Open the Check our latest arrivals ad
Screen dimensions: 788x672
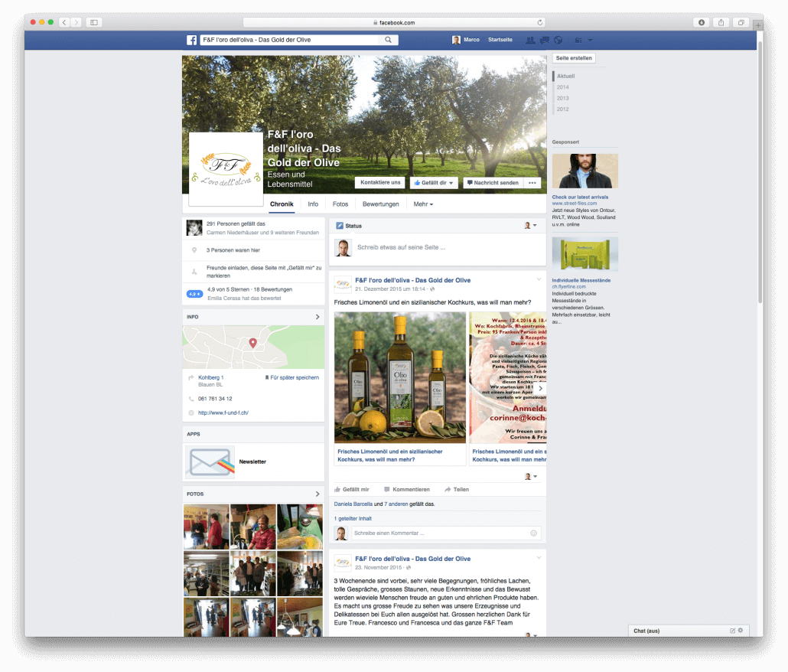point(581,197)
